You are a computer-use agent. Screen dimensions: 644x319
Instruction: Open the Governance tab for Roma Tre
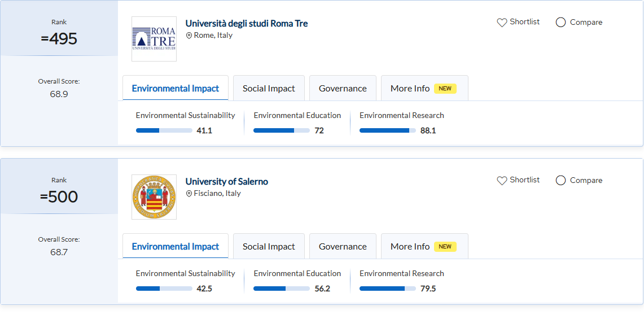[x=343, y=89]
